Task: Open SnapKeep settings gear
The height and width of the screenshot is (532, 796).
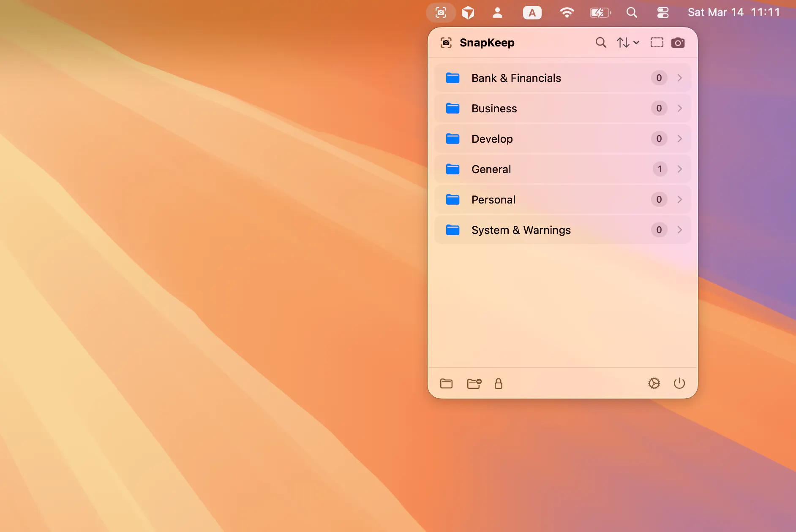Action: click(x=654, y=383)
